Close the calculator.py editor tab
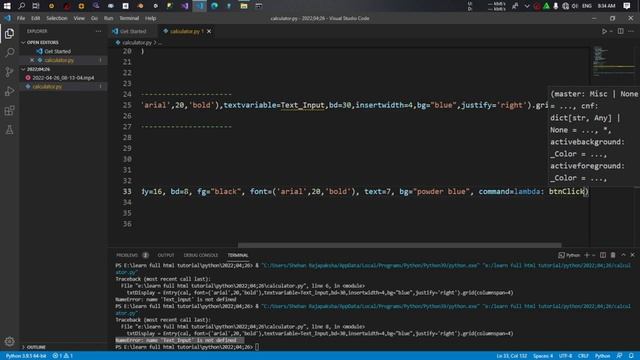The height and width of the screenshot is (360, 640). click(209, 31)
